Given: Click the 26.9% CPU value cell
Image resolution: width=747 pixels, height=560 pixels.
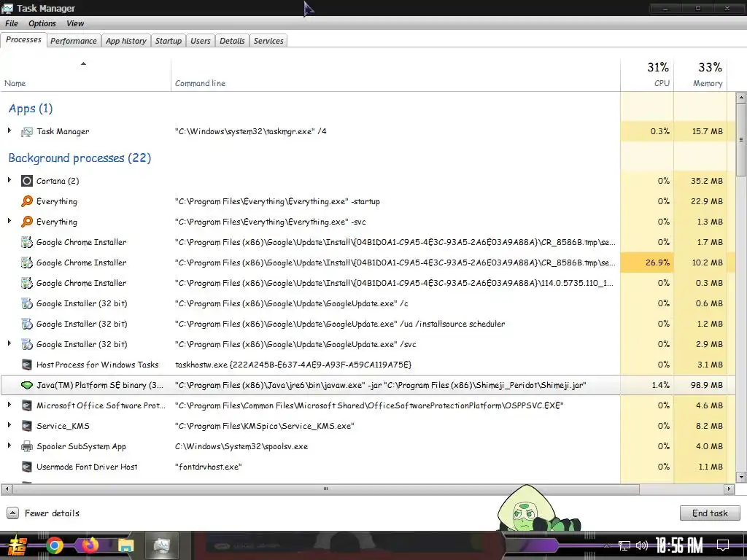Looking at the screenshot, I should click(x=647, y=262).
